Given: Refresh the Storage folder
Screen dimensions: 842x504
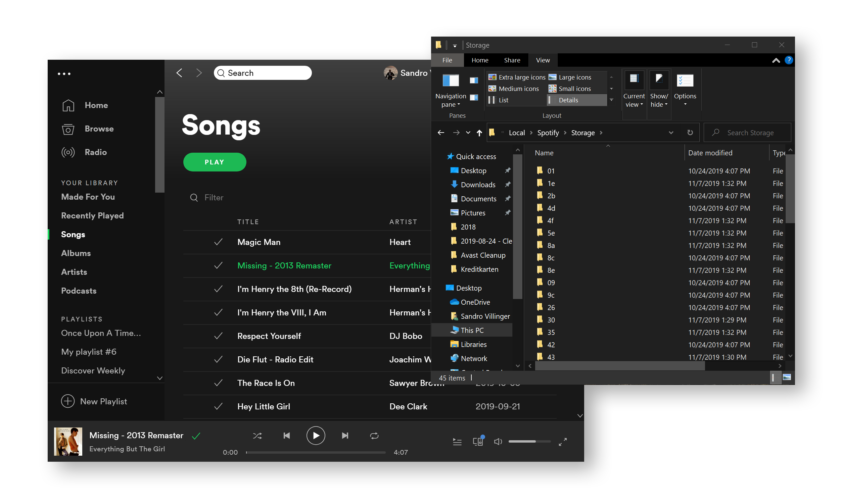Looking at the screenshot, I should pyautogui.click(x=690, y=133).
